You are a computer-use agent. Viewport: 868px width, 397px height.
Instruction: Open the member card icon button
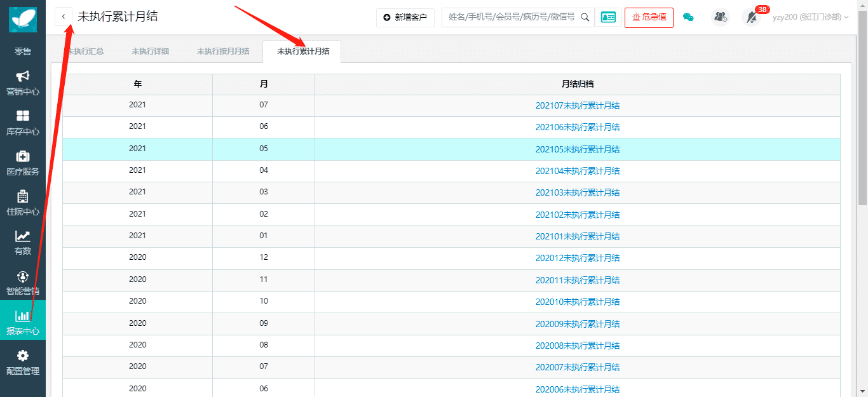(x=608, y=17)
